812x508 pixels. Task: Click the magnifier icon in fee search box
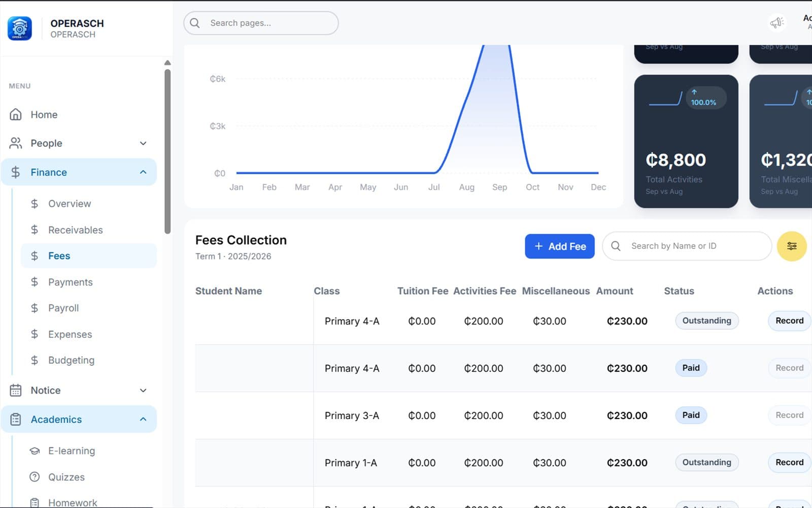tap(616, 246)
